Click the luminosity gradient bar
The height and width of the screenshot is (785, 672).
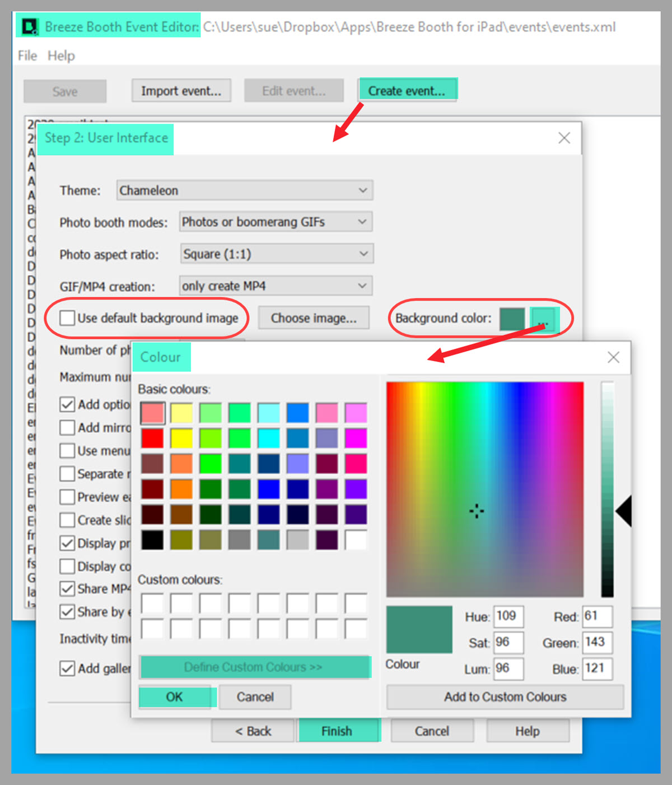click(608, 489)
